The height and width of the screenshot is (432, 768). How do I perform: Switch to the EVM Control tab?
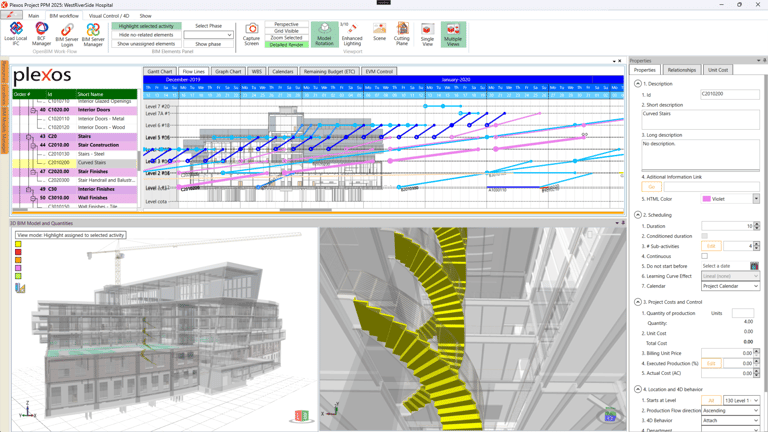(x=379, y=72)
